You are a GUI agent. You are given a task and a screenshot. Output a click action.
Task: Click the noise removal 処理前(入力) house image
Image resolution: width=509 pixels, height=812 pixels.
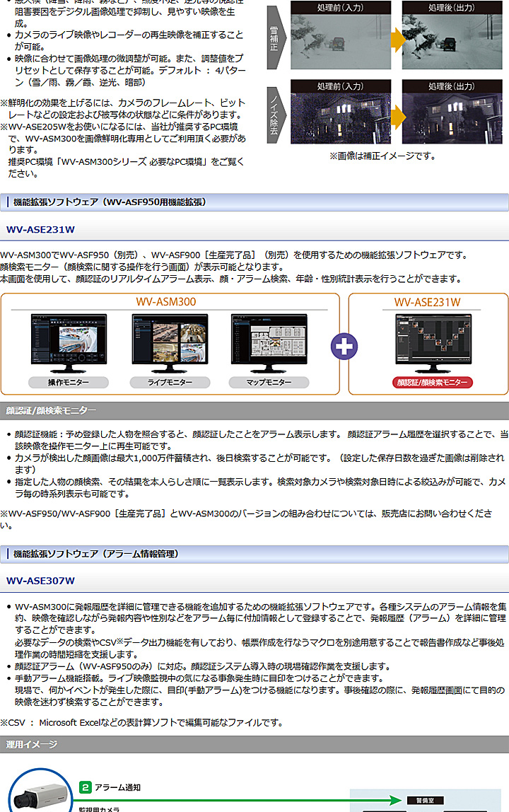click(340, 111)
